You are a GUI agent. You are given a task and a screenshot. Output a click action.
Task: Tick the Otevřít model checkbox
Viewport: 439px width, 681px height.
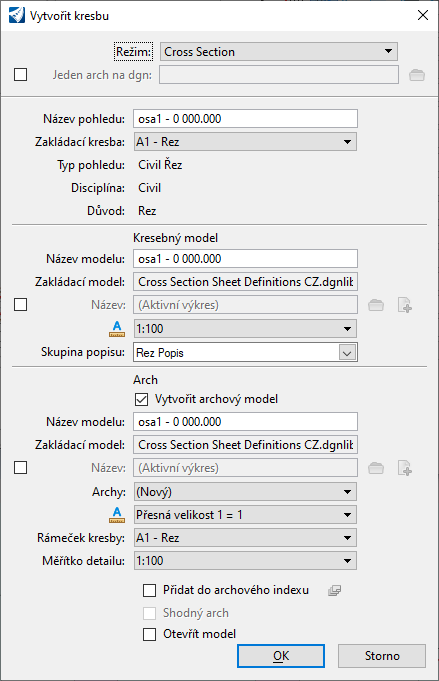click(149, 634)
